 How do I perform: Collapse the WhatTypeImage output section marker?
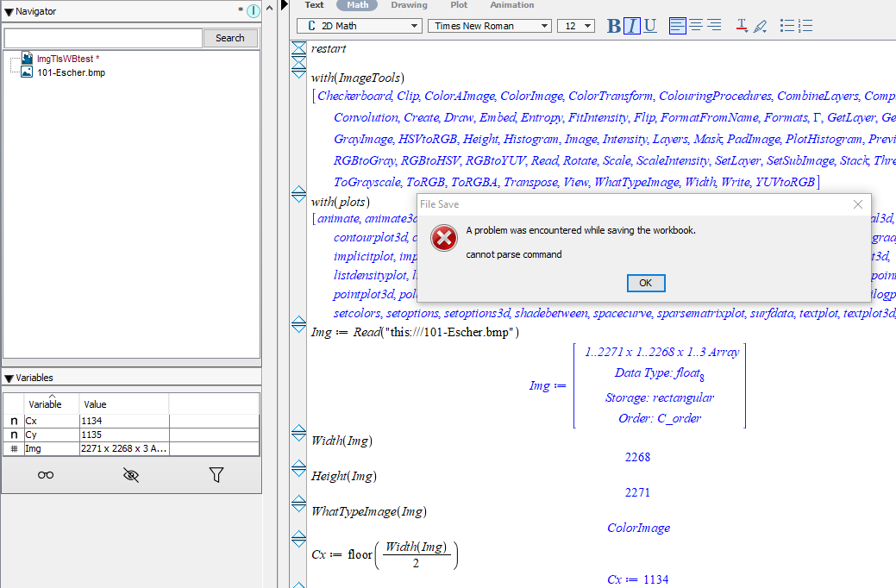coord(299,504)
